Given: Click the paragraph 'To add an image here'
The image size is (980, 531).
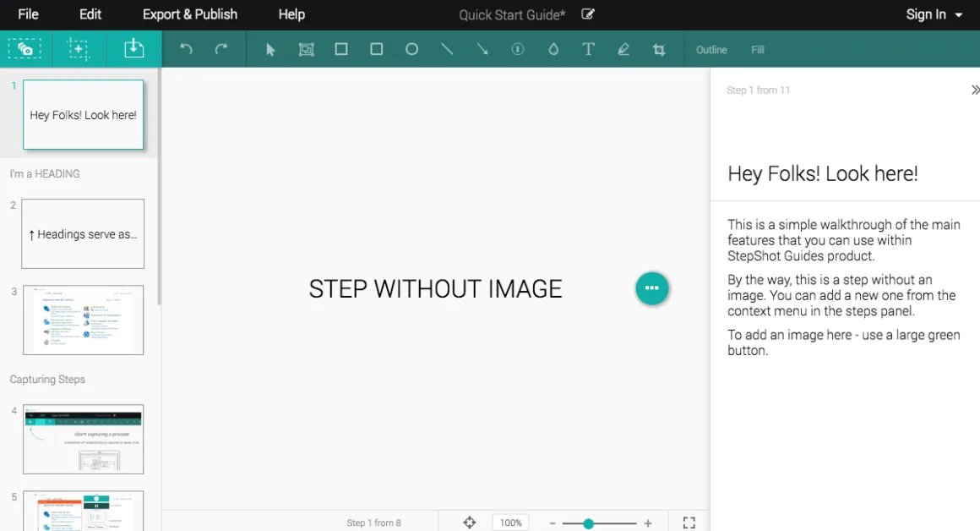Looking at the screenshot, I should coord(844,342).
